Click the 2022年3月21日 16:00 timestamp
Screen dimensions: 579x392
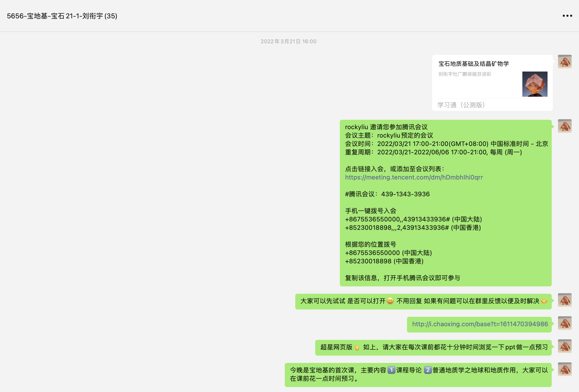(x=288, y=41)
